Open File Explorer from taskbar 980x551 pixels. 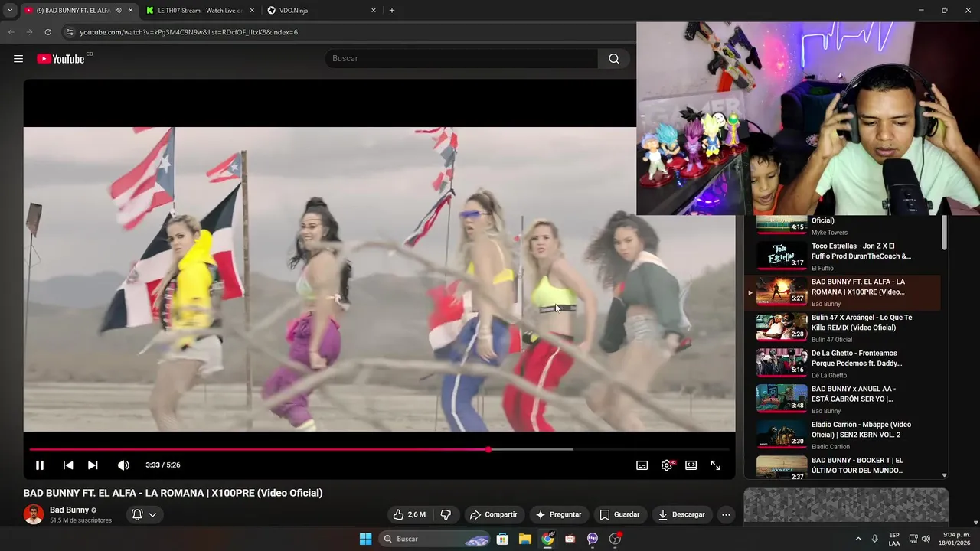(x=524, y=539)
